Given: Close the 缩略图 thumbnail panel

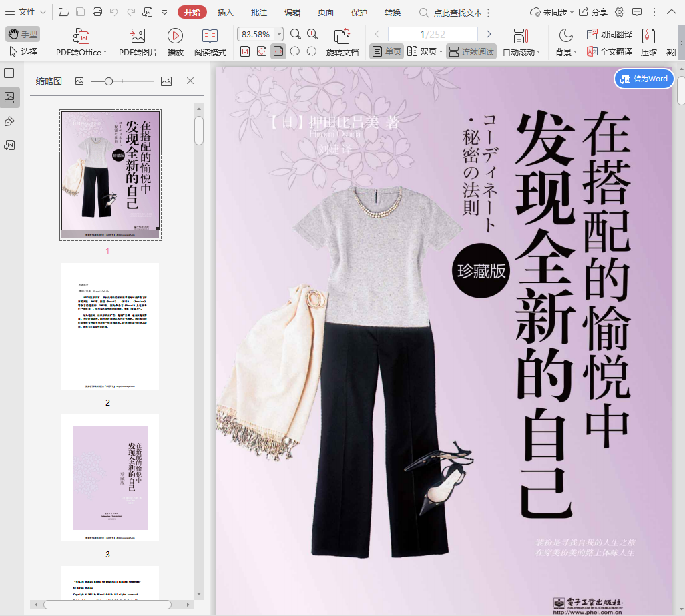Looking at the screenshot, I should pos(190,81).
